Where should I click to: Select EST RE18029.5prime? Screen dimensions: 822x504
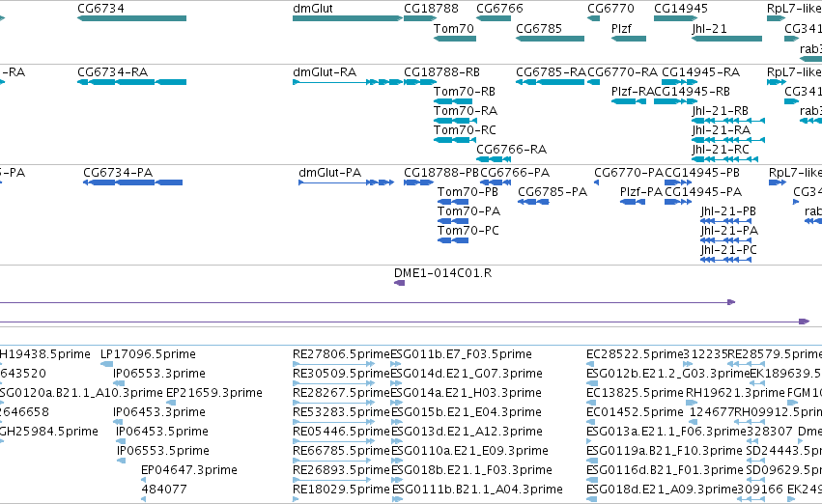coord(341,490)
